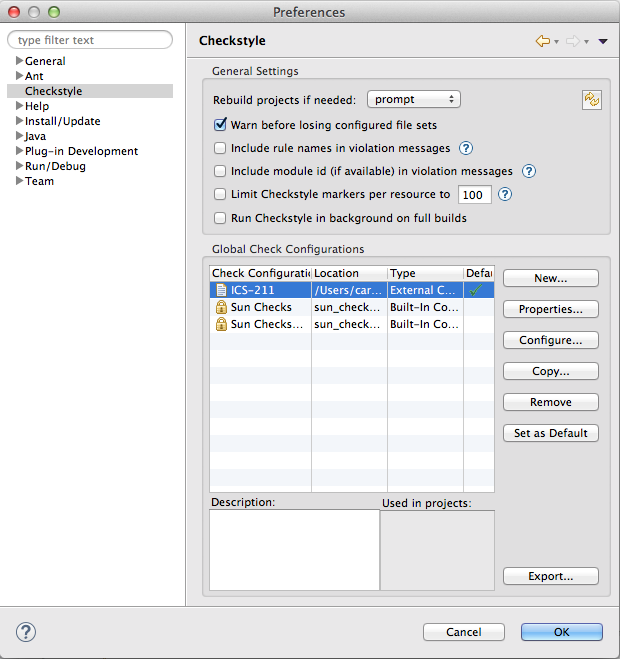Enable Include rule names in violation messages
The width and height of the screenshot is (620, 659).
coord(221,148)
